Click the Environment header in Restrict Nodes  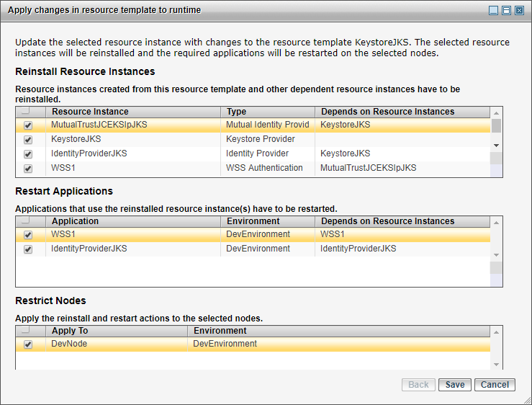[x=220, y=331]
